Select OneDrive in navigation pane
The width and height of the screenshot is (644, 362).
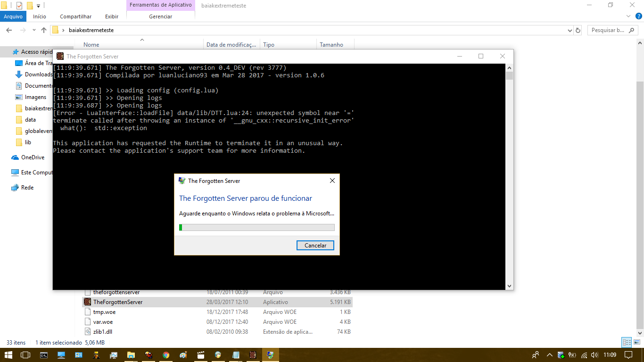tap(28, 157)
